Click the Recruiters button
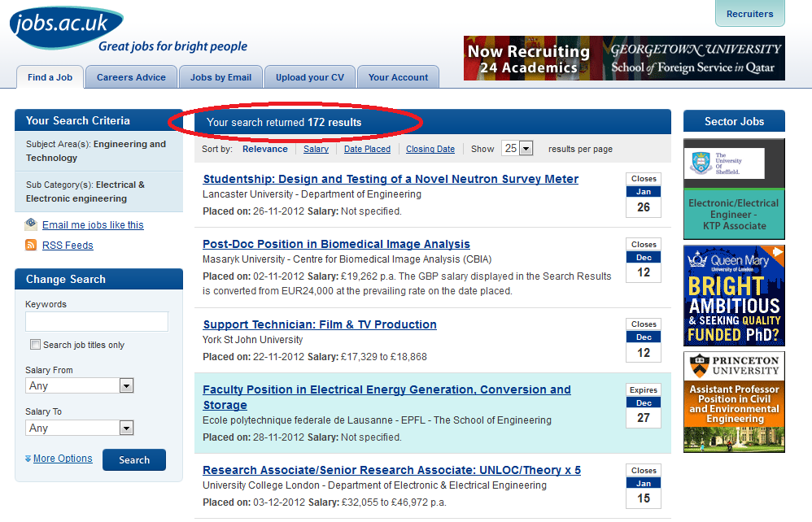The image size is (812, 522). [x=750, y=14]
